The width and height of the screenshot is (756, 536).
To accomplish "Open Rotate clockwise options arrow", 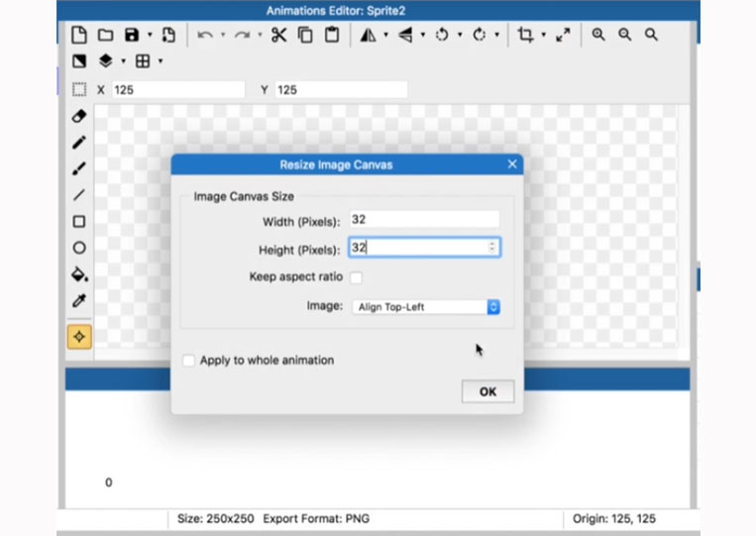I will tap(496, 35).
